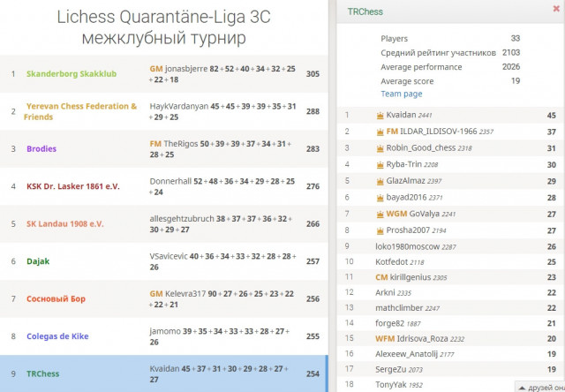565x392 pixels.
Task: Click the crown icon next to Prosha2007
Action: click(380, 230)
